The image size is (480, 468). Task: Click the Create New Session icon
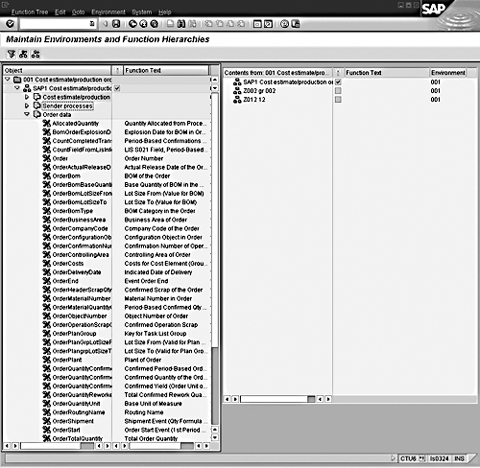[x=257, y=24]
